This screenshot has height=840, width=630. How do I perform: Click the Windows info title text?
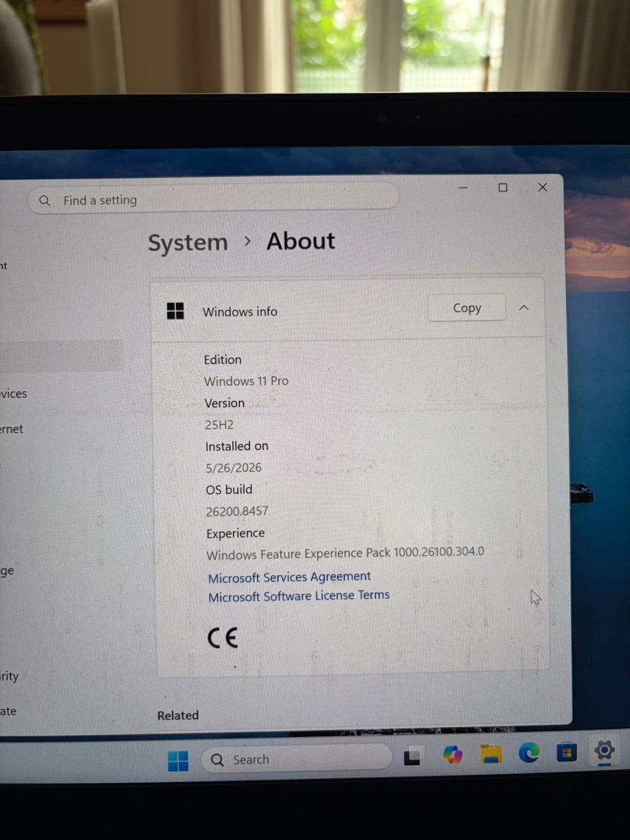(240, 312)
